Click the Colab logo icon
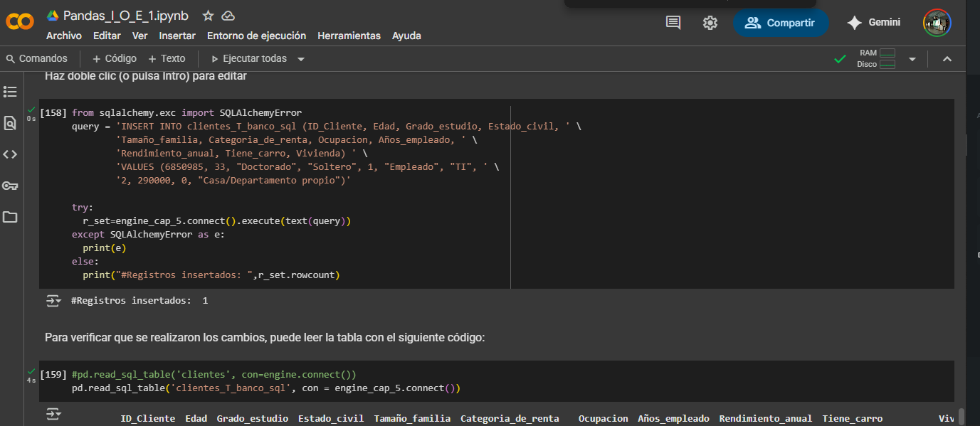Viewport: 980px width, 426px height. coord(19,23)
